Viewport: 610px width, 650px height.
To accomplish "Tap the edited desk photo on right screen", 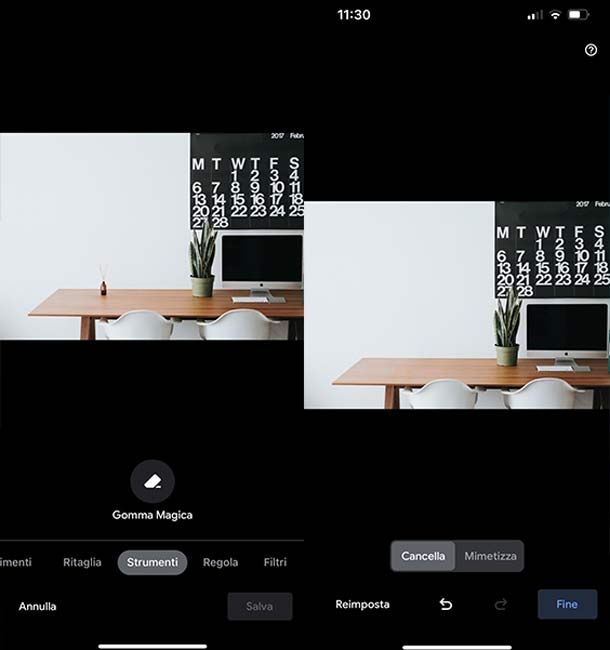I will coord(457,305).
